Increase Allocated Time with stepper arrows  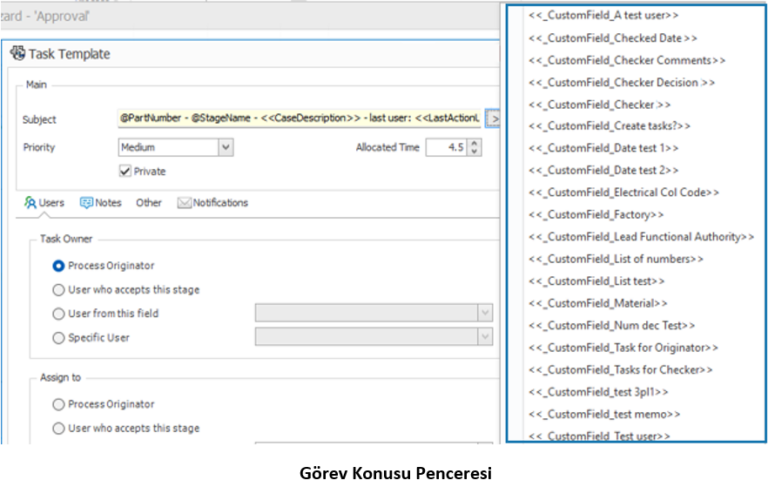[x=474, y=143]
